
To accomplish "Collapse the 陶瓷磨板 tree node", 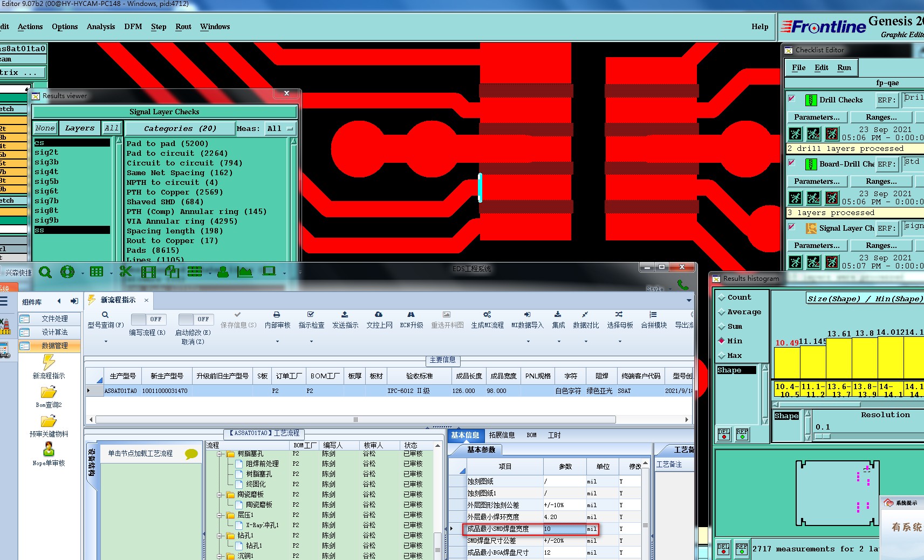I will pyautogui.click(x=220, y=495).
